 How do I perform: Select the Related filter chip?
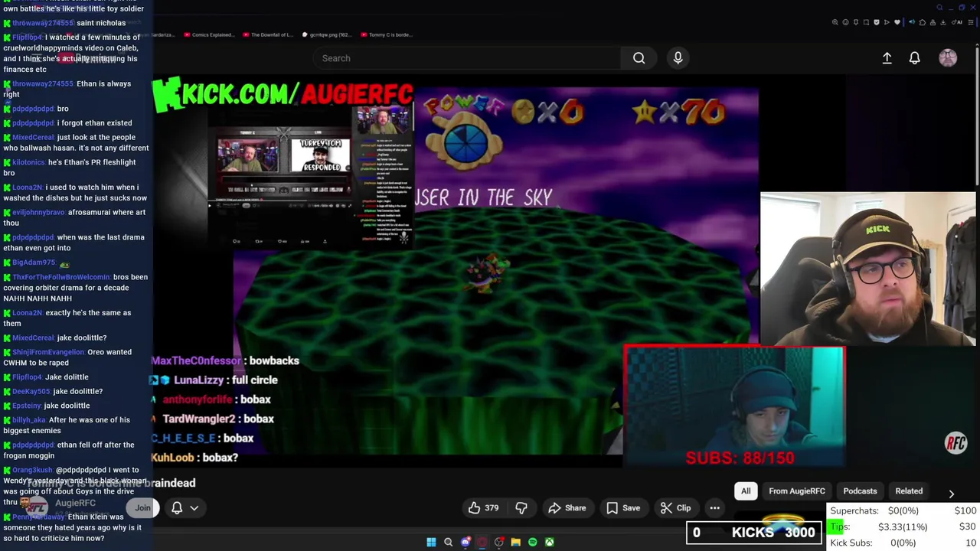click(x=909, y=491)
